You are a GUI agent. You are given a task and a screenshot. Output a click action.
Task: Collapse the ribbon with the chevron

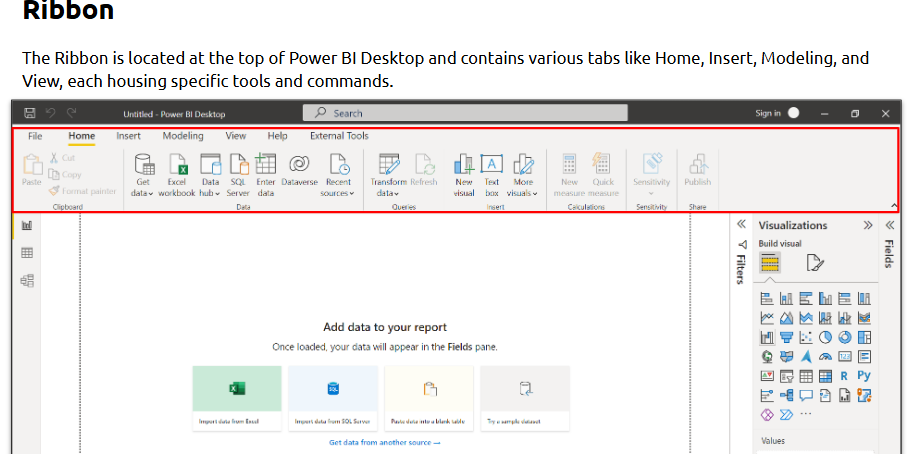[x=894, y=205]
